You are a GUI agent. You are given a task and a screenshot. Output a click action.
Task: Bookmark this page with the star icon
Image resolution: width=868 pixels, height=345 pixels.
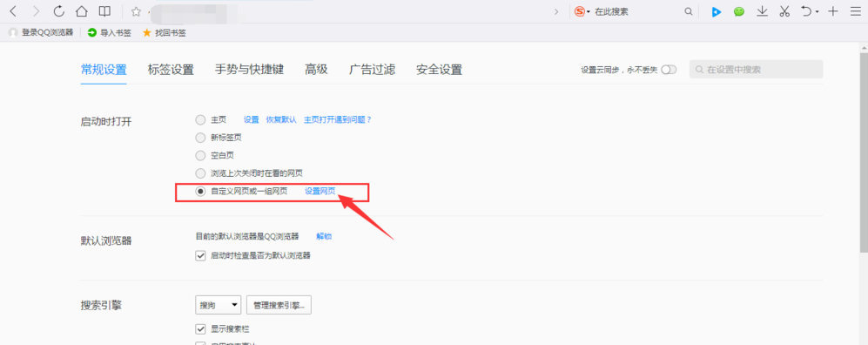136,11
